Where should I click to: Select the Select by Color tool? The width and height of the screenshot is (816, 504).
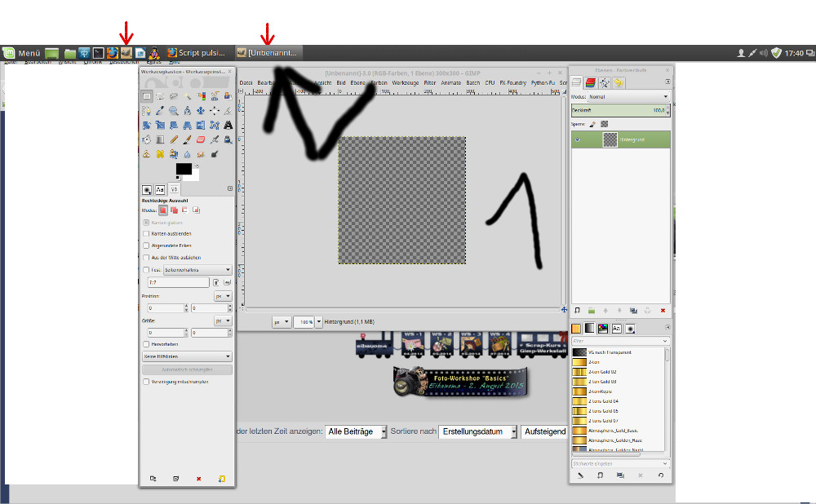click(x=201, y=96)
